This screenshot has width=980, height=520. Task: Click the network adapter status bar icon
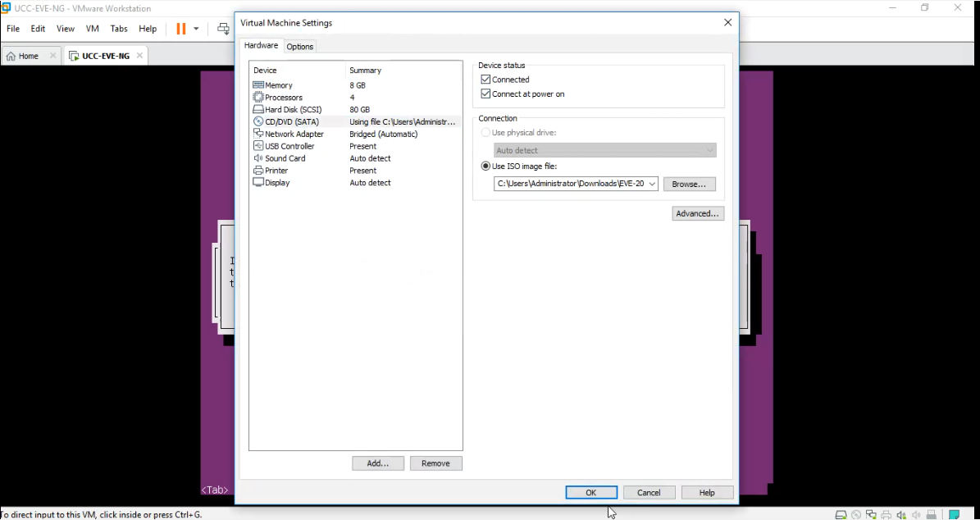click(x=871, y=515)
